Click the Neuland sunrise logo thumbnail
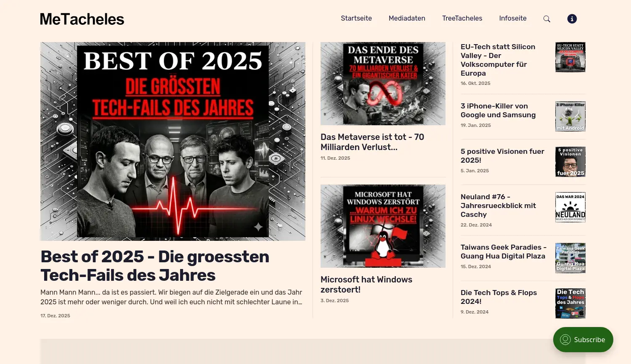The height and width of the screenshot is (364, 631). point(570,207)
